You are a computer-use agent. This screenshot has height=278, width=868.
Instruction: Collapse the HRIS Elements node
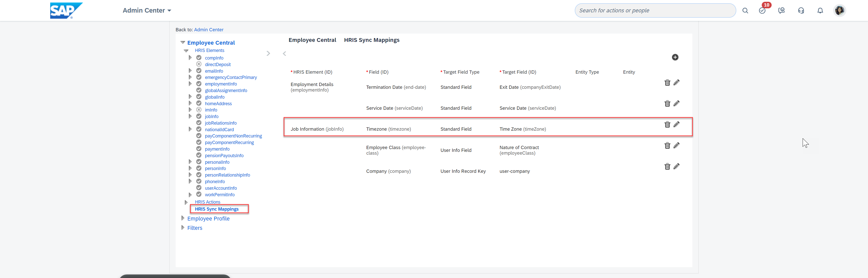[x=186, y=50]
